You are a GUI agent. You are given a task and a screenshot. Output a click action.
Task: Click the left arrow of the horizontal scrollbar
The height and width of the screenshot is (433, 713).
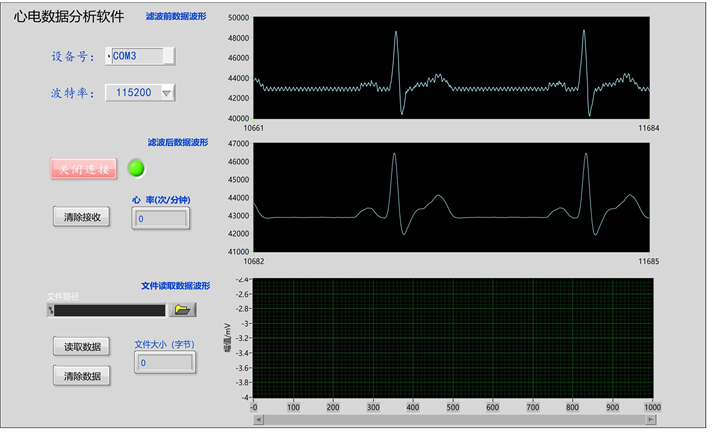pyautogui.click(x=257, y=419)
